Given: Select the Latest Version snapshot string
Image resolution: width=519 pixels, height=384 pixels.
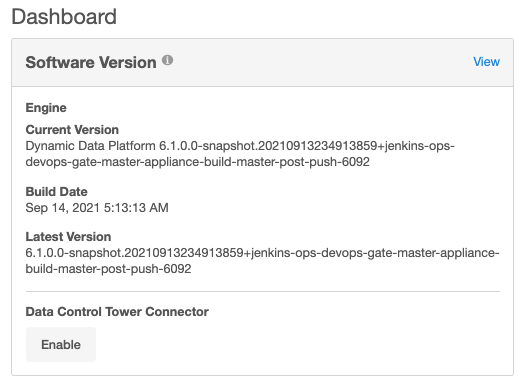Looking at the screenshot, I should point(262,261).
